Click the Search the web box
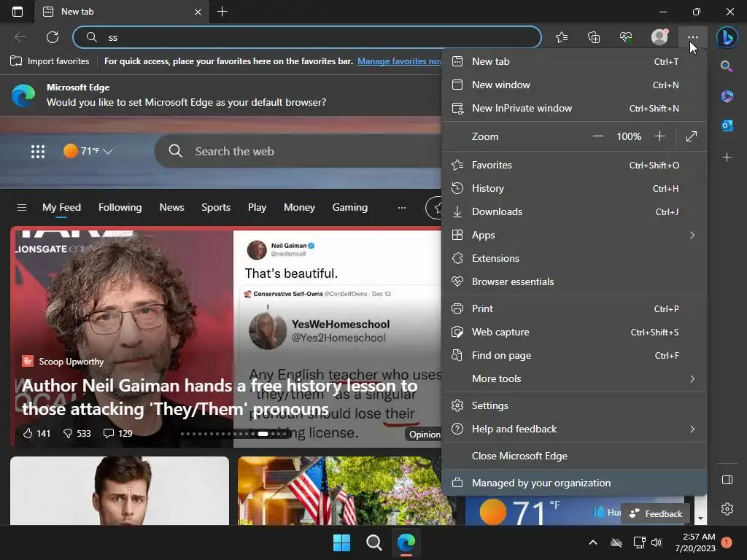Image resolution: width=747 pixels, height=560 pixels. coord(300,152)
